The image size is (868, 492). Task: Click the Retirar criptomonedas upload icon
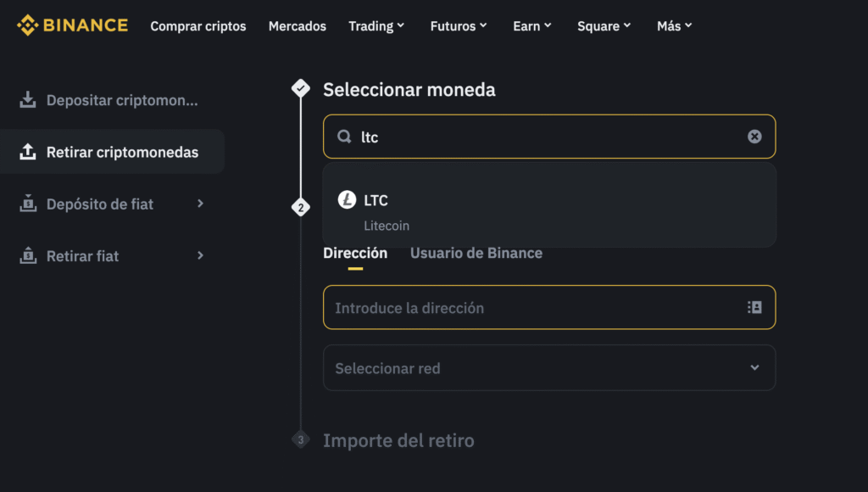[x=28, y=152]
